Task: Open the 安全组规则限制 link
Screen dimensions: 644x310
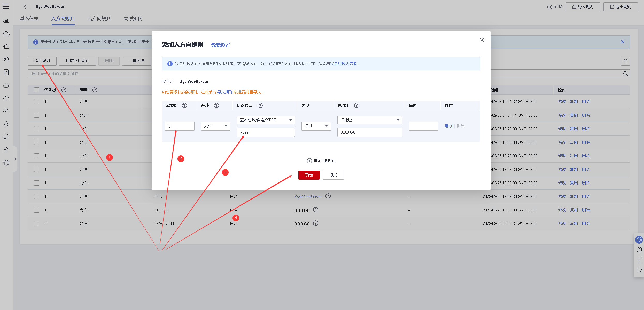Action: point(344,64)
